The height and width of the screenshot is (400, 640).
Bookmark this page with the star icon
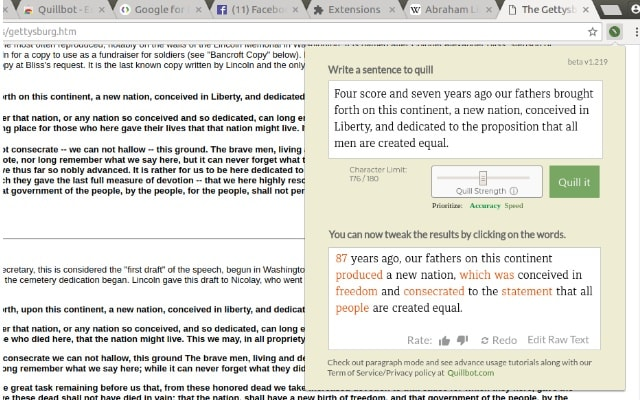tap(592, 32)
